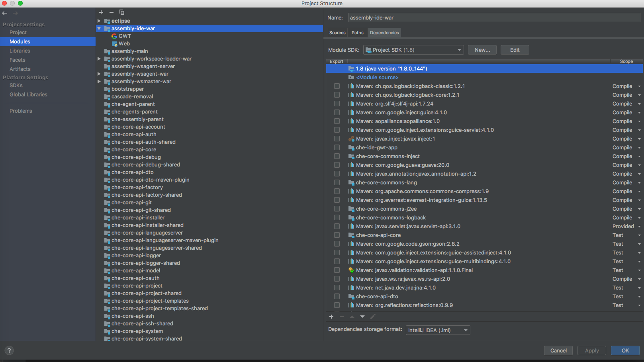
Task: Enable export for logback-classic:1.2.1
Action: coord(337,86)
